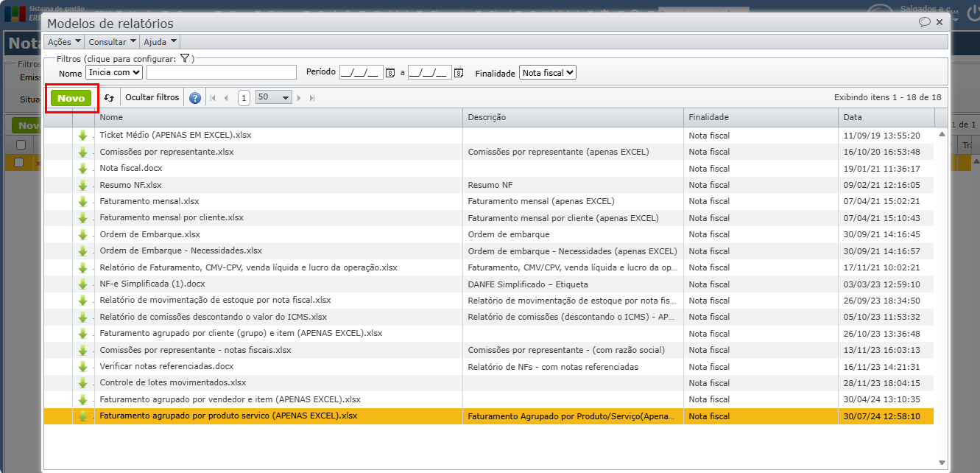Open the calendar for Período start date
980x473 pixels.
coord(391,73)
